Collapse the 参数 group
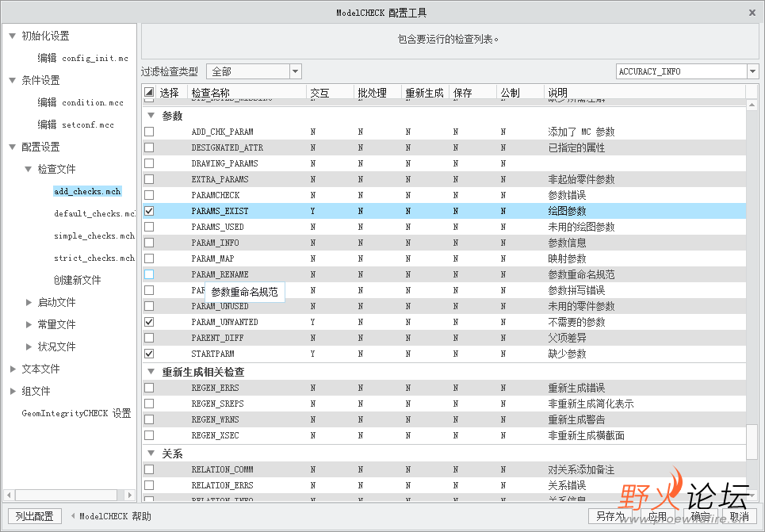The image size is (765, 532). tap(151, 116)
